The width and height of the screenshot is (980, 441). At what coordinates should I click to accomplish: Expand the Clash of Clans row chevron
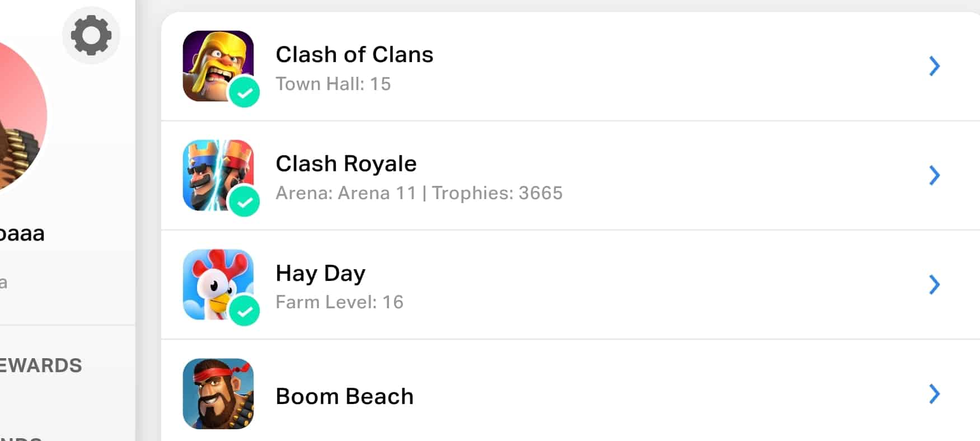(934, 66)
